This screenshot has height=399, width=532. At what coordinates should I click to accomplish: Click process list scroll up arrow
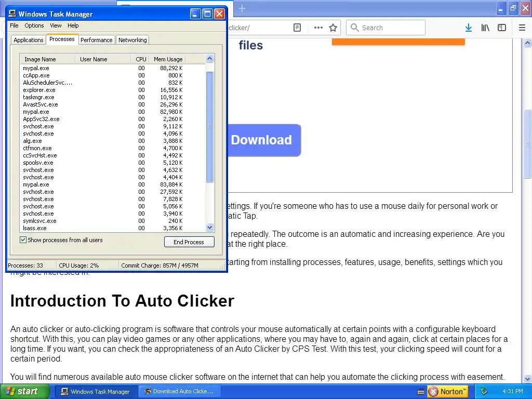click(210, 59)
